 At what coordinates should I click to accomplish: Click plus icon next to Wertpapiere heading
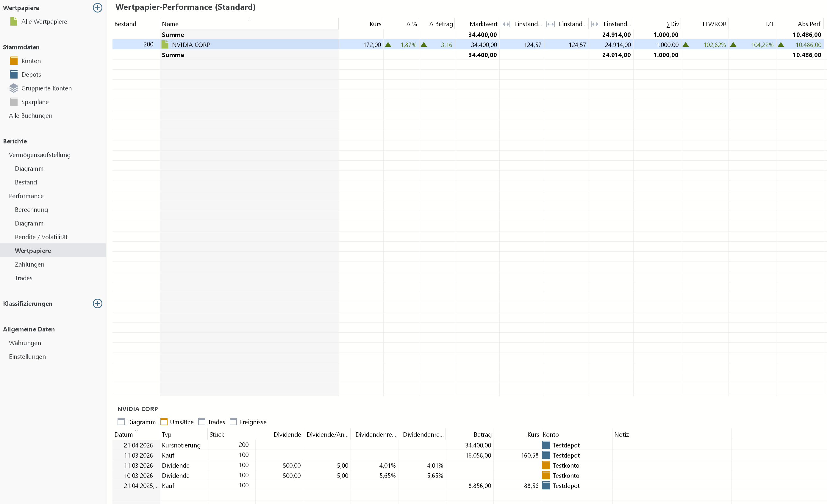(x=97, y=8)
